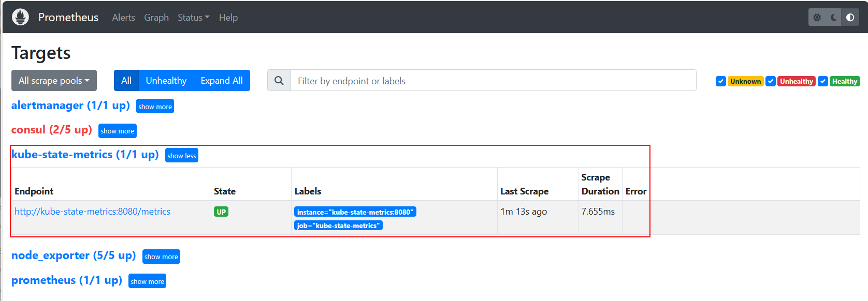Click the Scrape Duration column header
868x301 pixels.
coord(600,184)
